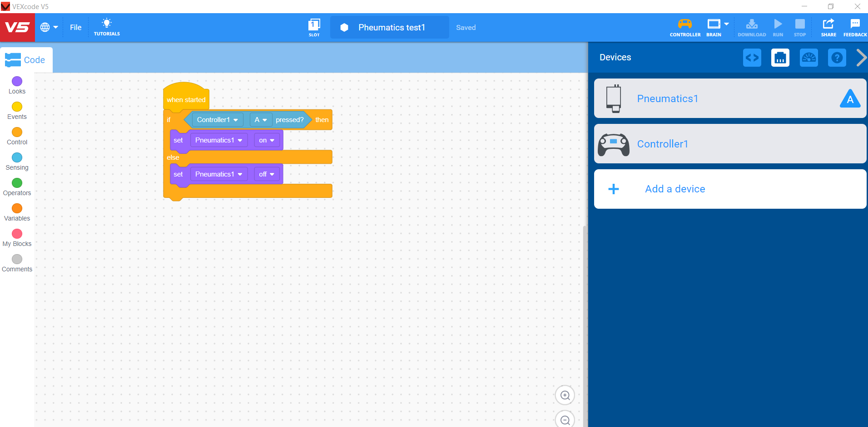868x427 pixels.
Task: Zoom in the workspace
Action: click(565, 395)
